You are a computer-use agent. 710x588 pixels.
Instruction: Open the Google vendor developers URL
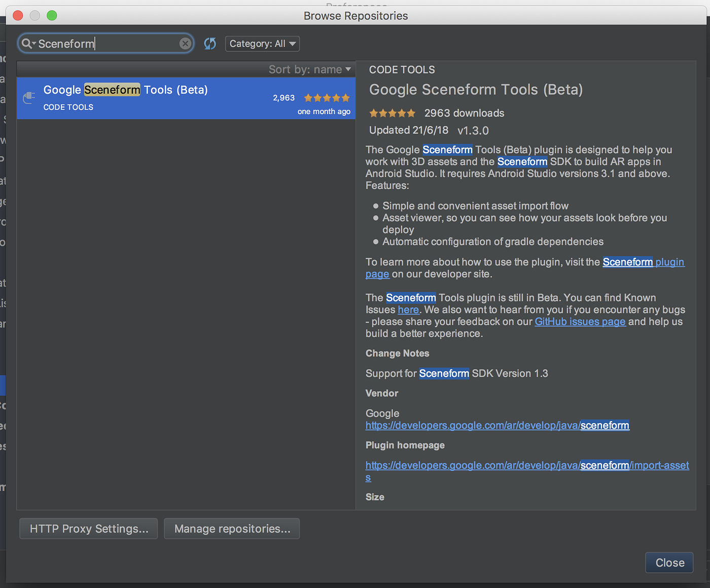click(498, 425)
